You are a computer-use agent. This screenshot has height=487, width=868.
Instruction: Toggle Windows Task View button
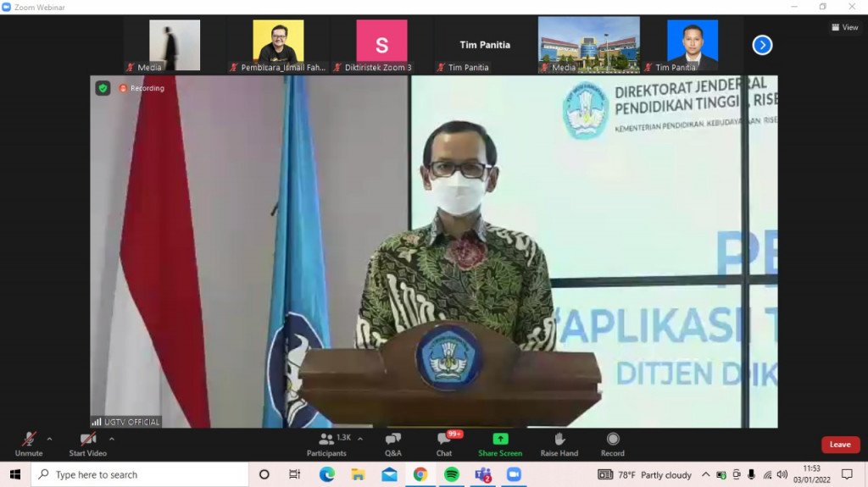click(294, 474)
